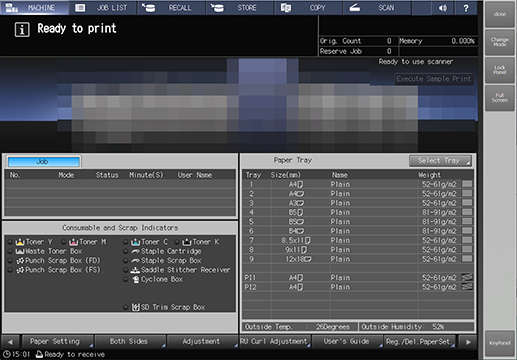
Task: Click the info icon beside Ready to print
Action: 22,30
